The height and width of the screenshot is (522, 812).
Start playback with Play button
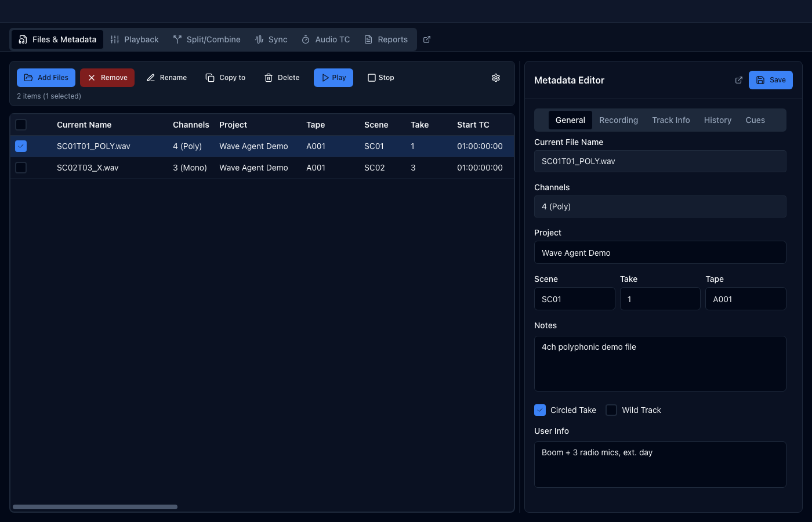pos(333,78)
